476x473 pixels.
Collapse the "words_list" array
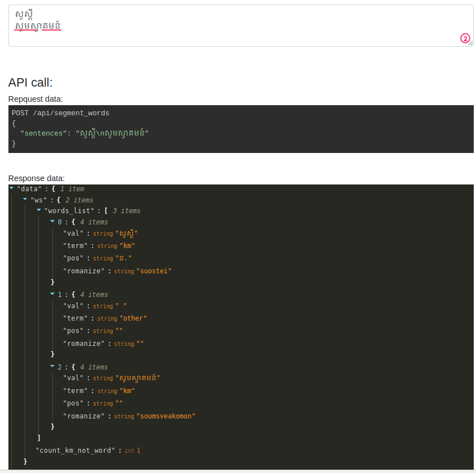pos(39,210)
